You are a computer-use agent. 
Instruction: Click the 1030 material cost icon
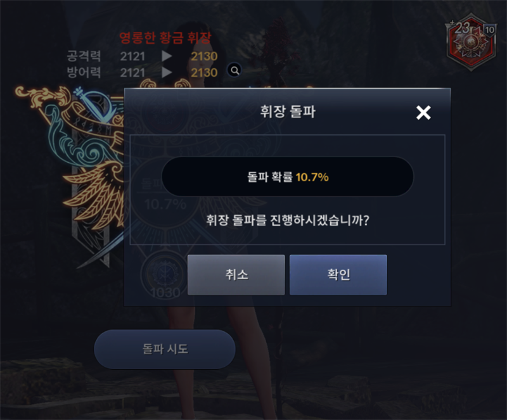(x=165, y=276)
